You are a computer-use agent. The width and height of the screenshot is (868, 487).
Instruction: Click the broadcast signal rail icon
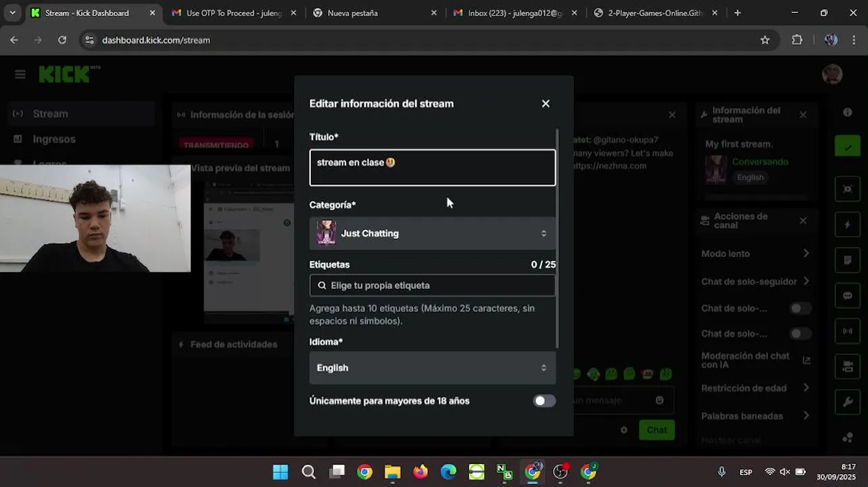pos(848,331)
